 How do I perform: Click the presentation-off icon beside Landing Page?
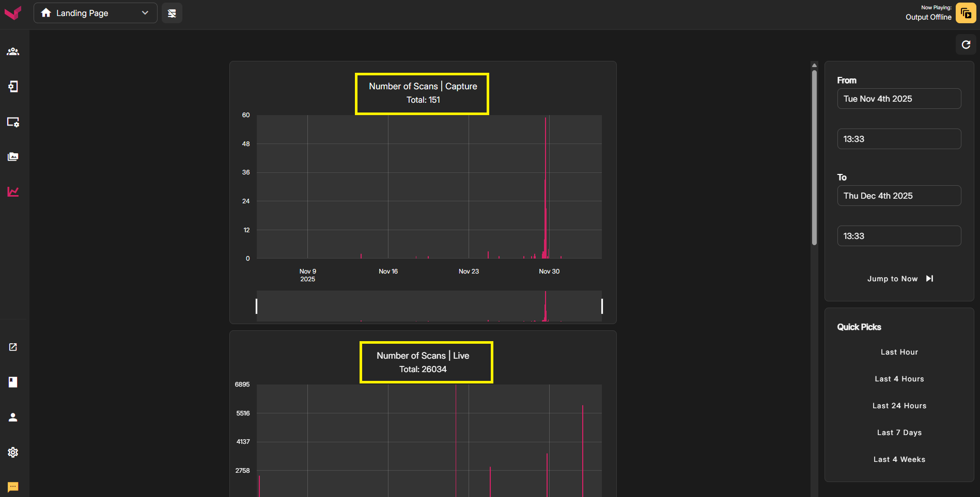pyautogui.click(x=172, y=13)
